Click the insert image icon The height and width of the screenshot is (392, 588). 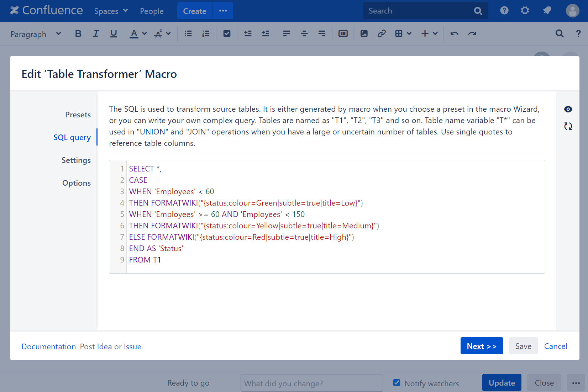(x=364, y=34)
